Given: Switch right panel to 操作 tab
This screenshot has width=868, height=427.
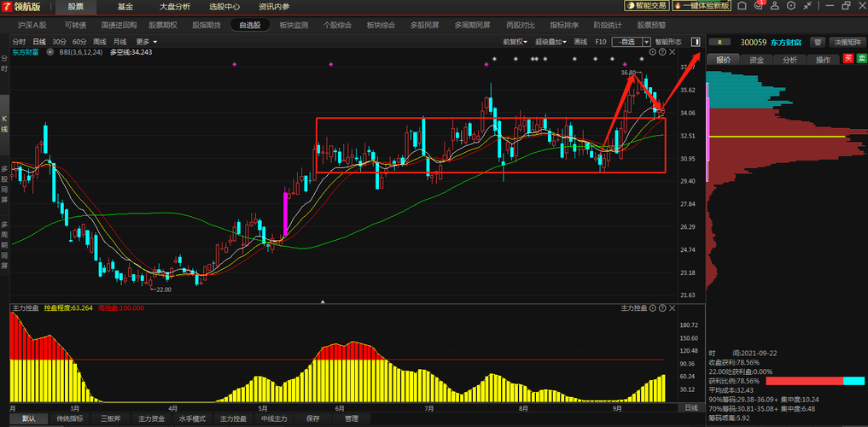Looking at the screenshot, I should point(823,60).
